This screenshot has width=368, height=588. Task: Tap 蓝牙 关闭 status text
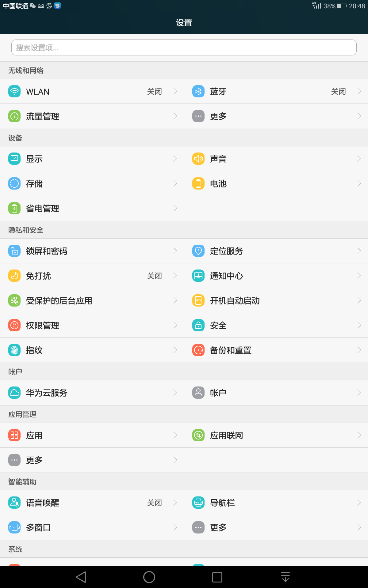[x=339, y=92]
